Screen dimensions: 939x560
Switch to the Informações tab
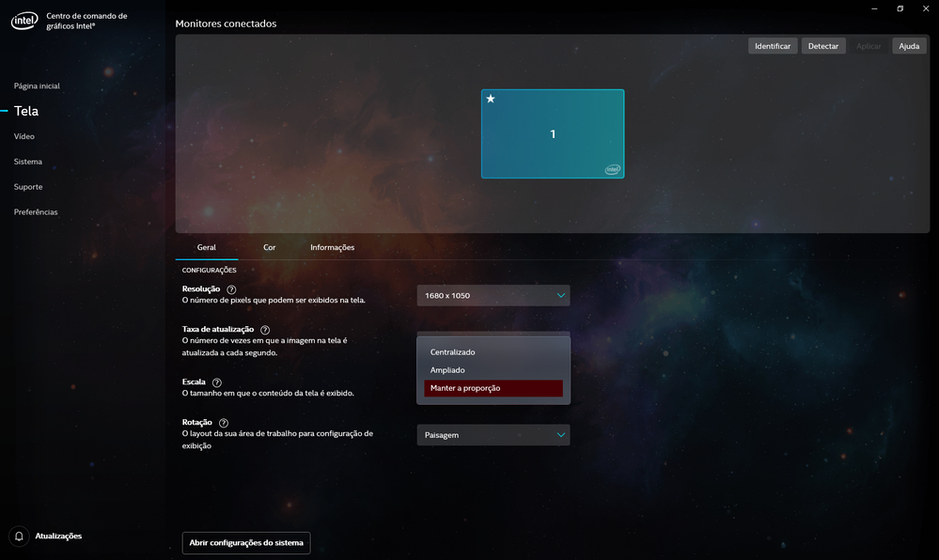click(333, 247)
